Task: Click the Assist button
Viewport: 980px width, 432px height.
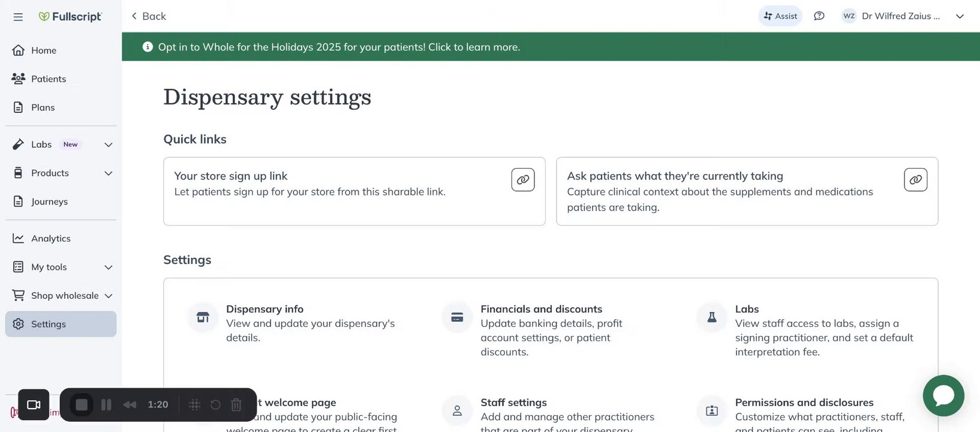Action: click(x=780, y=16)
